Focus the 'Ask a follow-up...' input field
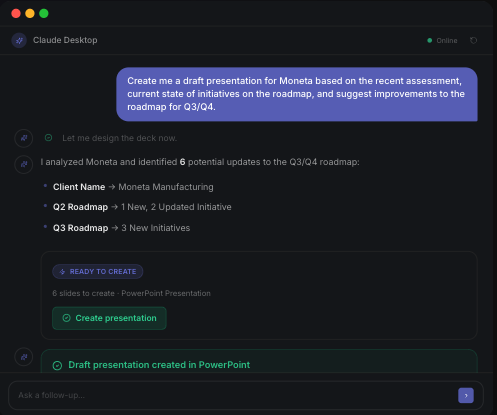 point(233,395)
